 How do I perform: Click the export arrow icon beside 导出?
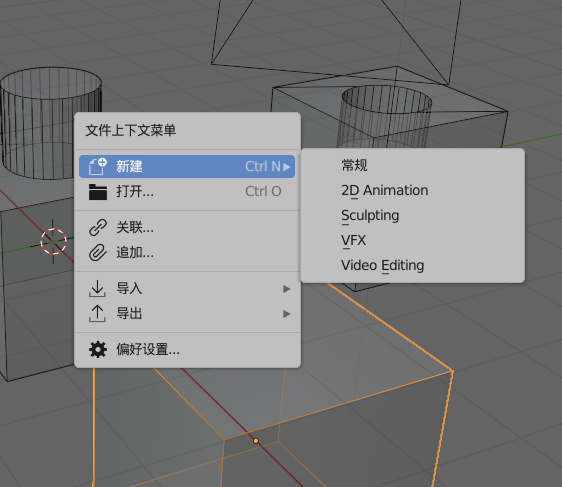point(97,314)
